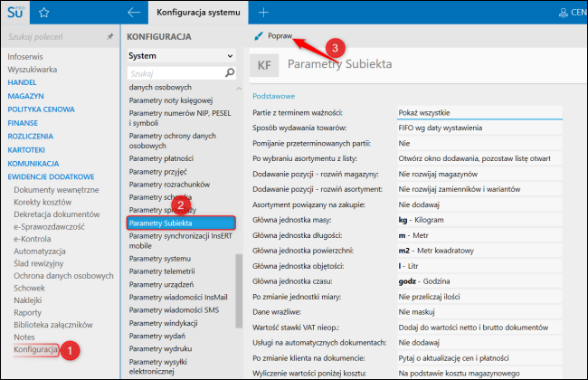
Task: Open ROZLICZENIA module
Action: point(31,137)
